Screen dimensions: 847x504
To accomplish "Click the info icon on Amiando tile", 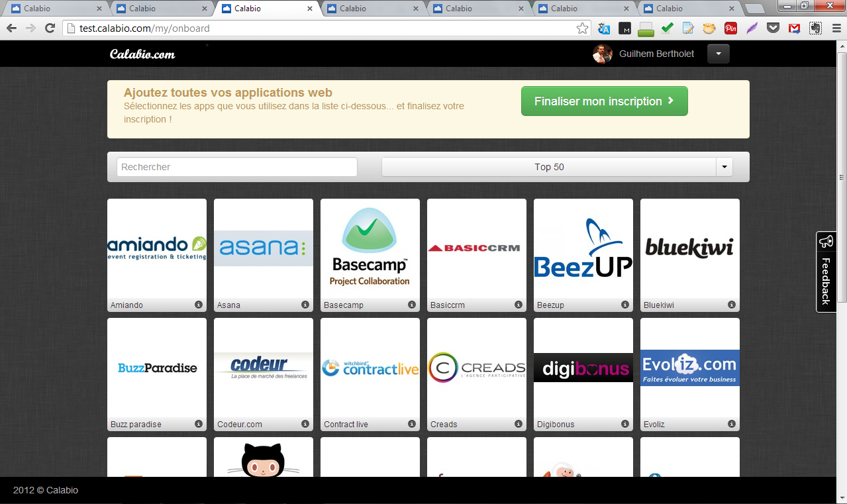I will click(199, 305).
